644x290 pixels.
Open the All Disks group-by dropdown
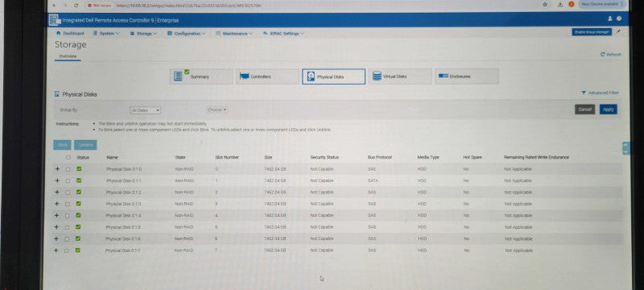tap(146, 110)
